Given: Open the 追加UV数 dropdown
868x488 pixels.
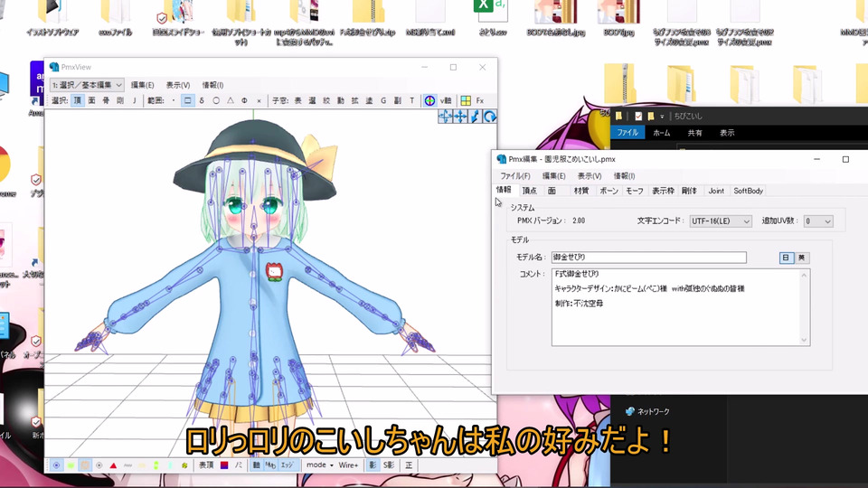Looking at the screenshot, I should point(817,221).
